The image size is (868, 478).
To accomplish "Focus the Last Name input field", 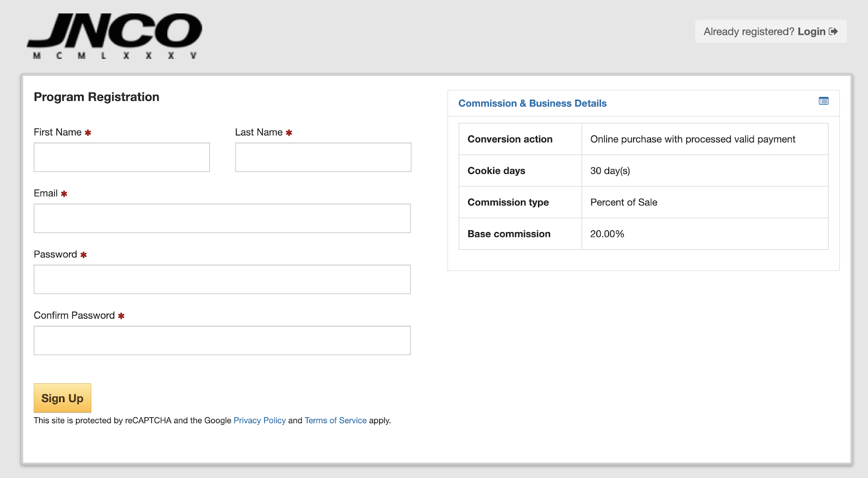I will [323, 157].
